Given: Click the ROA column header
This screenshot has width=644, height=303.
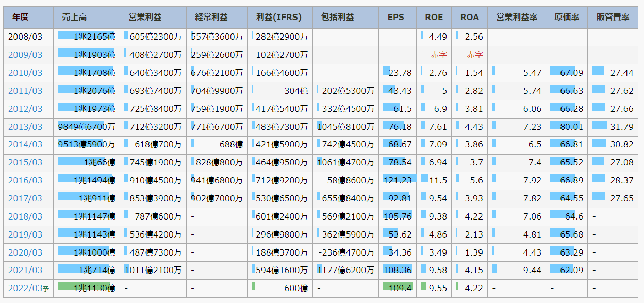Looking at the screenshot, I should pos(469,18).
